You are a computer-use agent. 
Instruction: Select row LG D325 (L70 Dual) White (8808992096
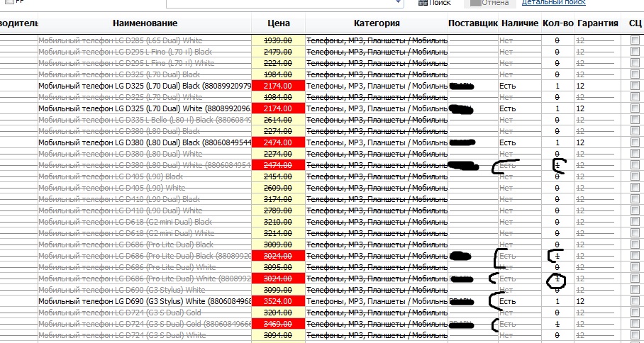point(322,108)
